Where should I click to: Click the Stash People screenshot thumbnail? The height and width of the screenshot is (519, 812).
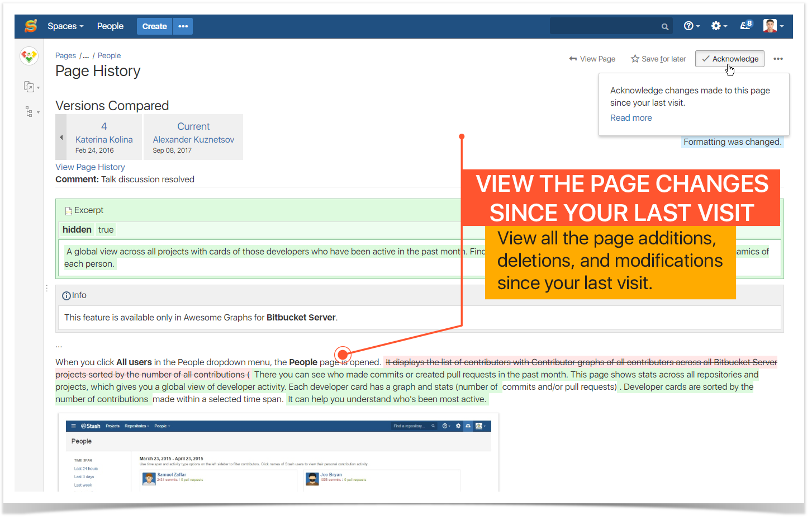278,452
